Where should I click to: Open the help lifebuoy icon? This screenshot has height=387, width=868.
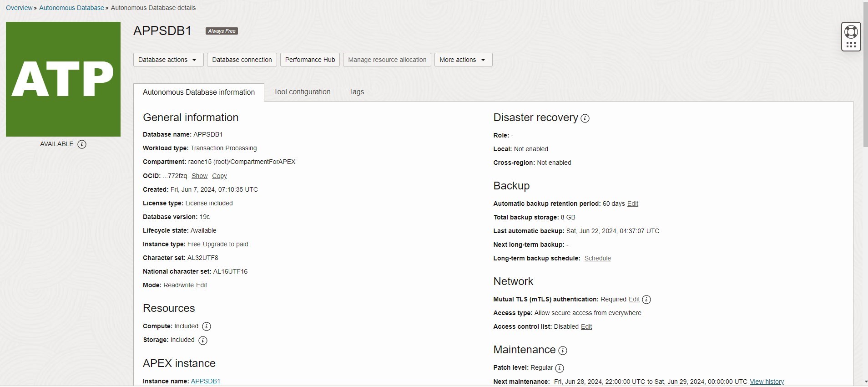[851, 32]
